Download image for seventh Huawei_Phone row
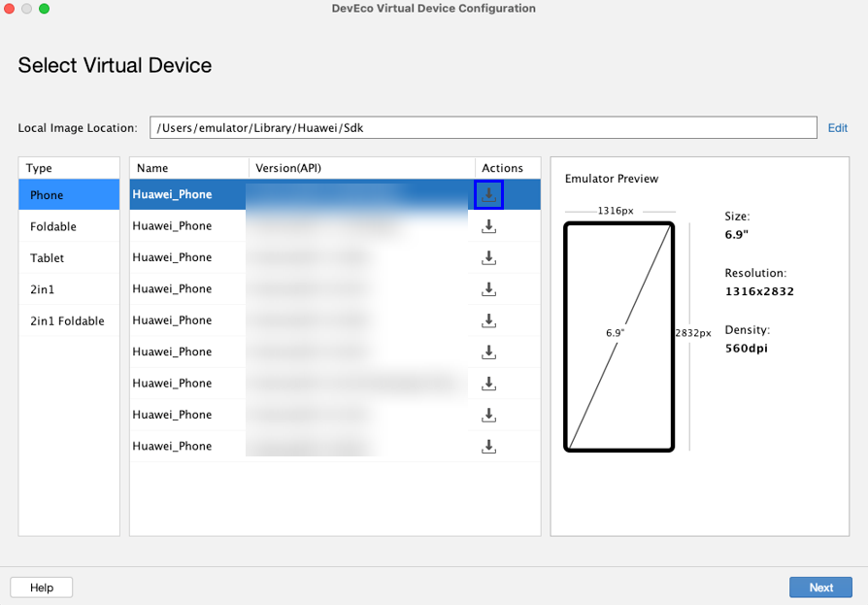Screen dimensions: 868x605 pos(488,384)
